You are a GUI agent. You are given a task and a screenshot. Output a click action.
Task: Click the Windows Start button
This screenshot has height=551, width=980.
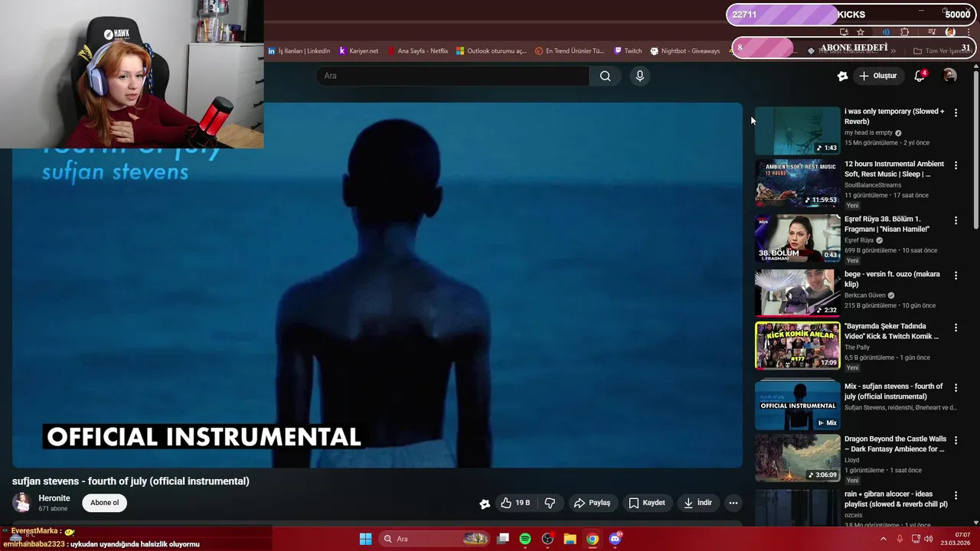366,539
